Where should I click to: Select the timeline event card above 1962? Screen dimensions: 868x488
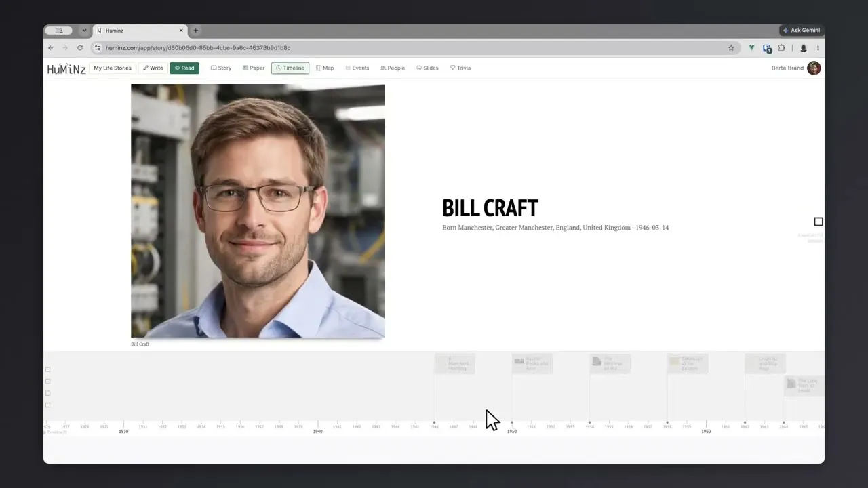[x=765, y=364]
